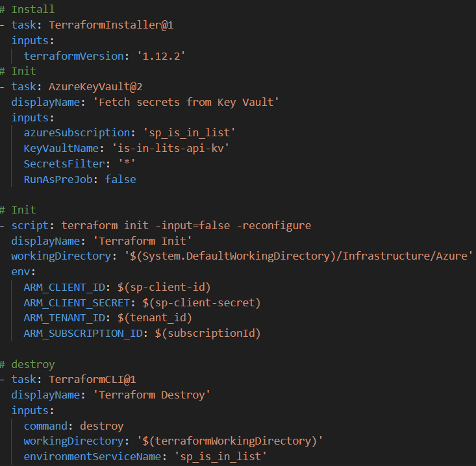The height and width of the screenshot is (466, 476).
Task: Click the ARM_CLIENT_ID variable name
Action: click(x=64, y=287)
